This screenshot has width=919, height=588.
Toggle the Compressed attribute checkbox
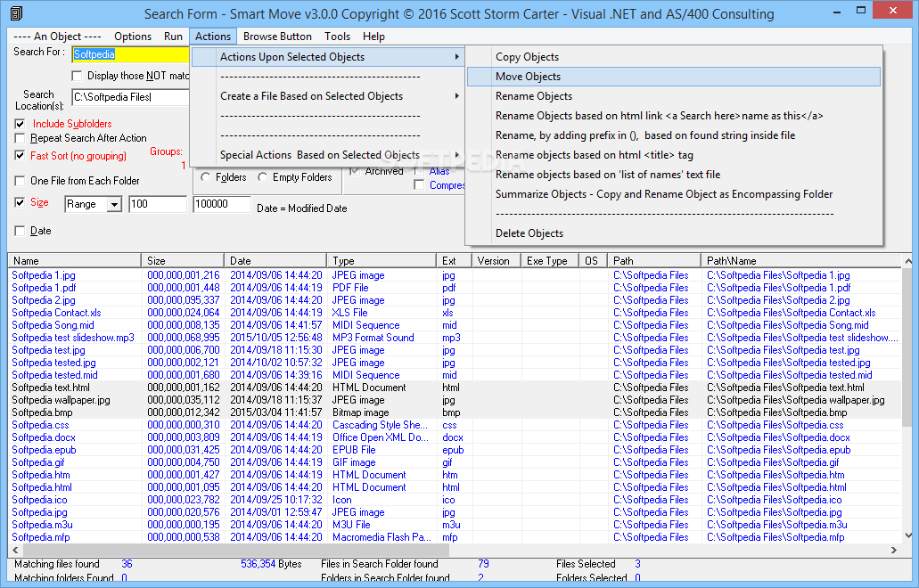419,185
